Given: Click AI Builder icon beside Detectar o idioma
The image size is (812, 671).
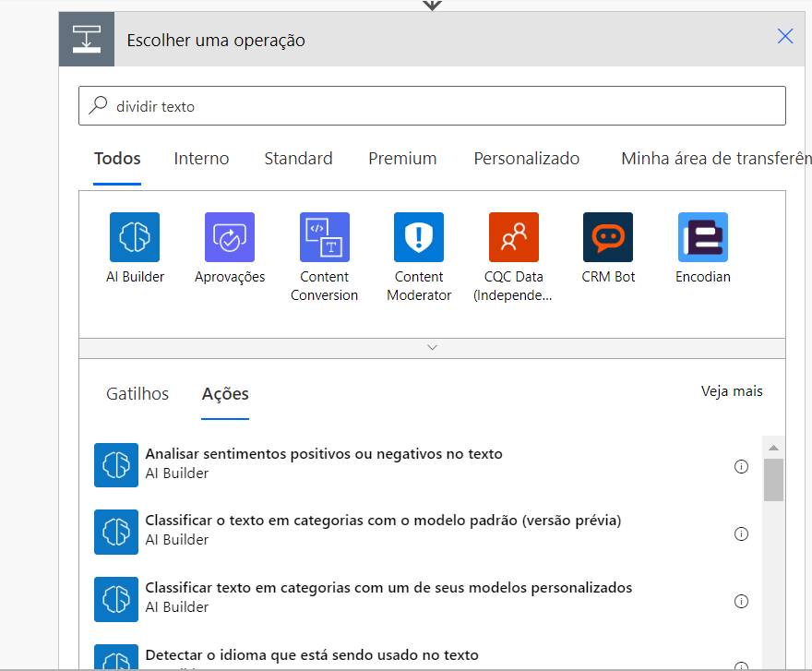Looking at the screenshot, I should click(x=116, y=657).
